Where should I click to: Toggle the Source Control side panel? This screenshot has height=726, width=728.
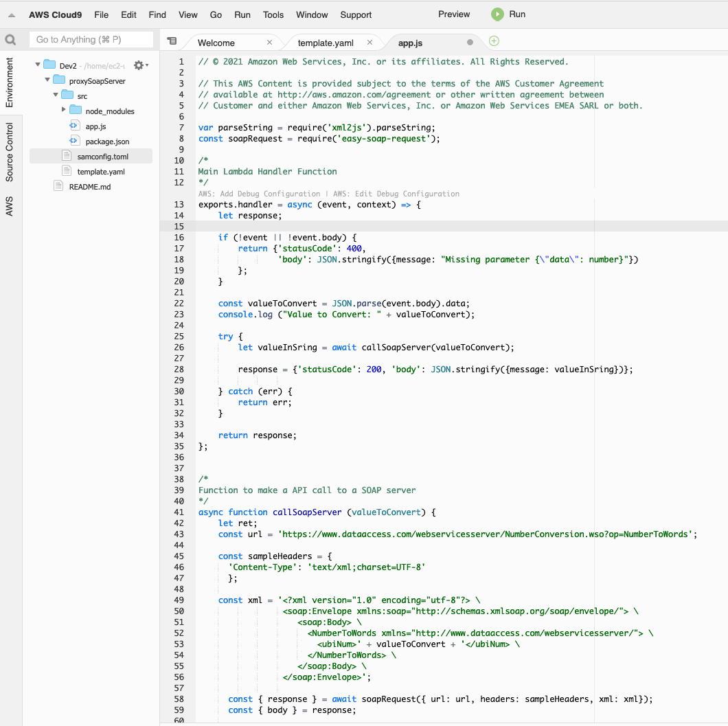tap(10, 152)
